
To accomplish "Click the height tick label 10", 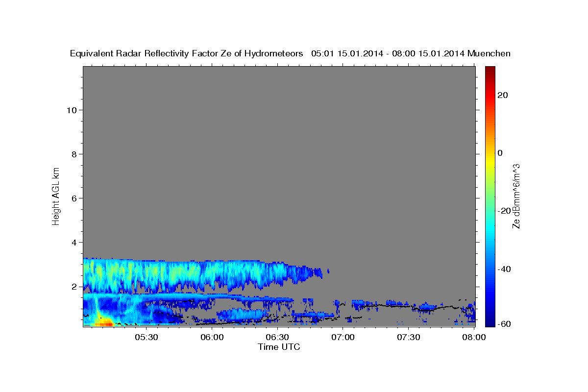I will pos(72,110).
